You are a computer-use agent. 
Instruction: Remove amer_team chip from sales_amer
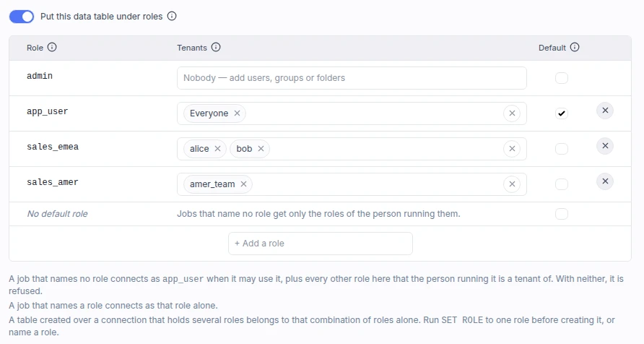tap(243, 184)
